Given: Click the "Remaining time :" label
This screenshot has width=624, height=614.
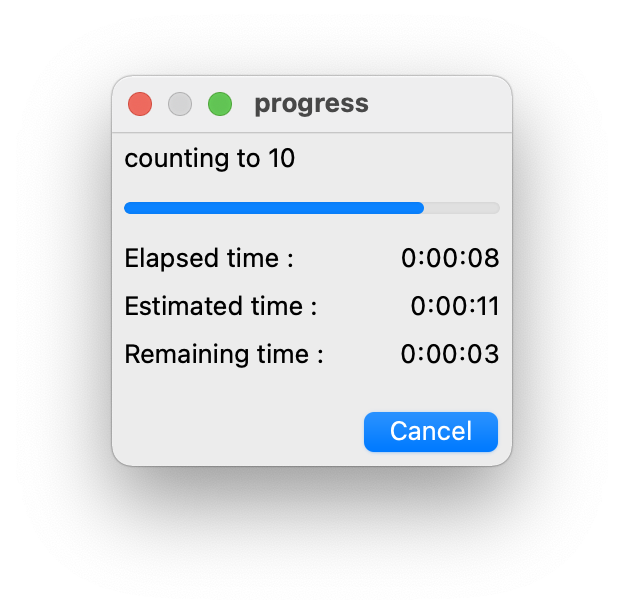Looking at the screenshot, I should [x=224, y=354].
